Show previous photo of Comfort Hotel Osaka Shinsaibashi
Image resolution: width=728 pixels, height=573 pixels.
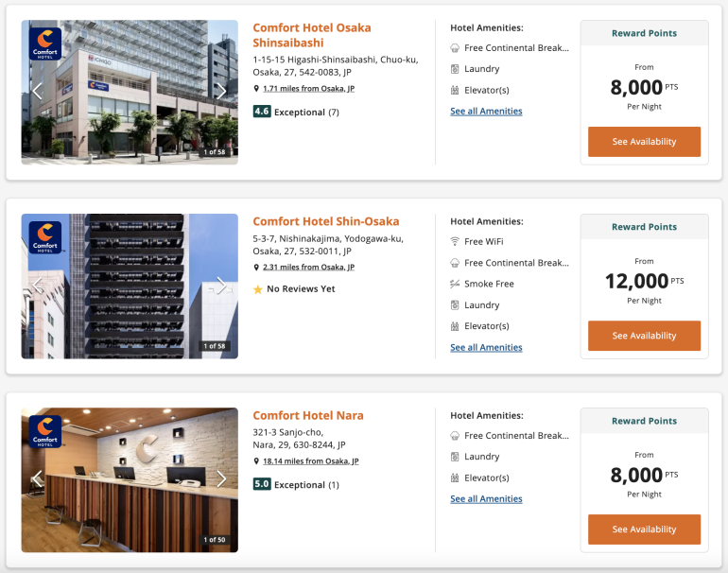38,91
